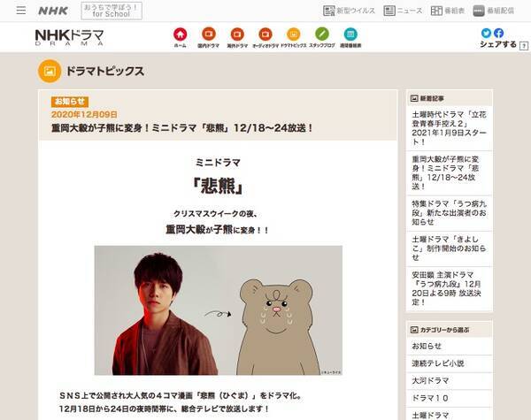Open sidebar article 立花登青春手控え２
This screenshot has width=531, height=420.
click(x=449, y=128)
